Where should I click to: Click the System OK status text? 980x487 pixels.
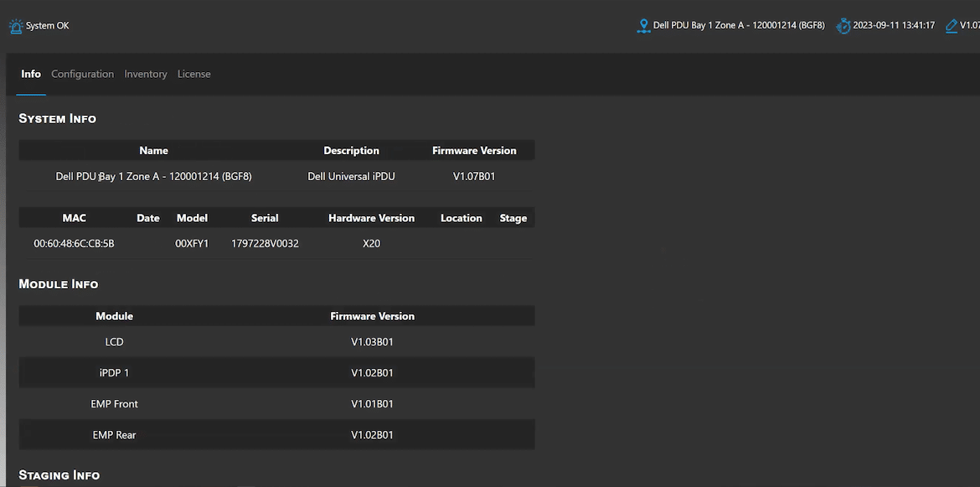pyautogui.click(x=48, y=26)
